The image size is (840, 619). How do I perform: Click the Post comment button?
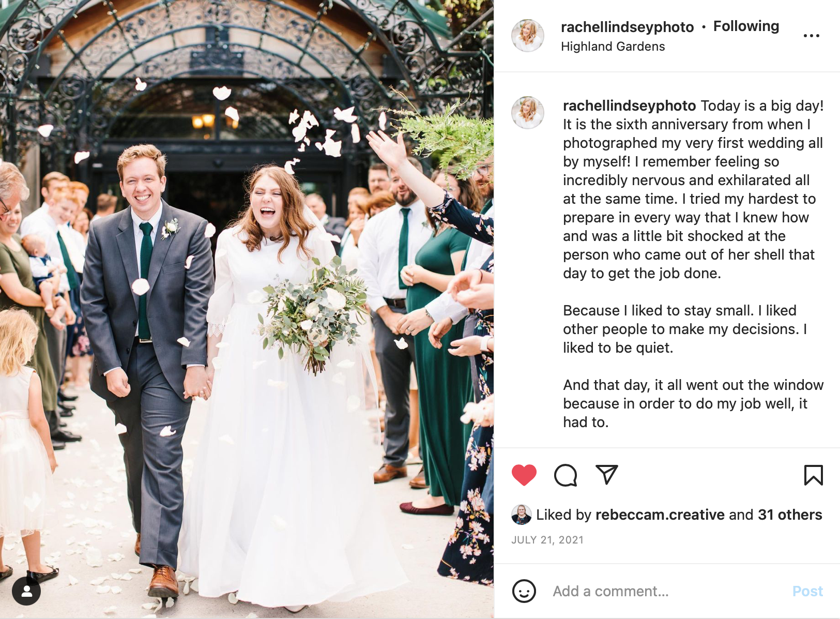pyautogui.click(x=807, y=591)
